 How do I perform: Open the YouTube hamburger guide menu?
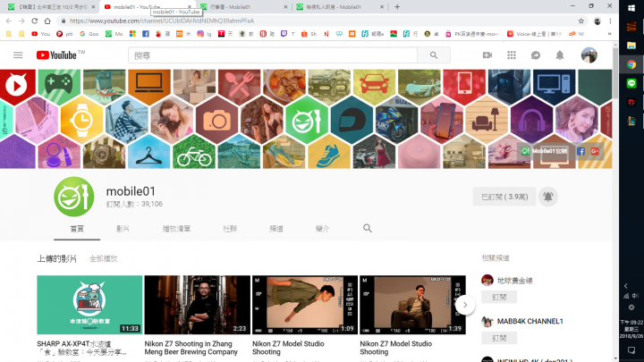[x=18, y=55]
